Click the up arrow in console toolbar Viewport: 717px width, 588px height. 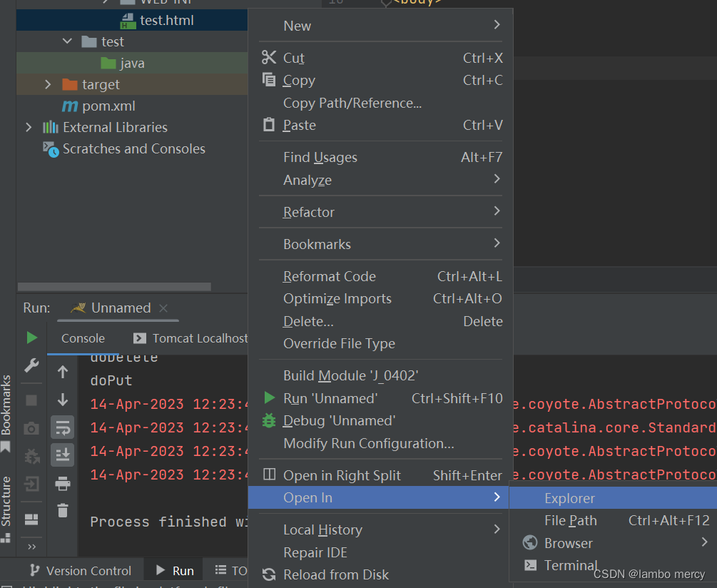pos(63,372)
